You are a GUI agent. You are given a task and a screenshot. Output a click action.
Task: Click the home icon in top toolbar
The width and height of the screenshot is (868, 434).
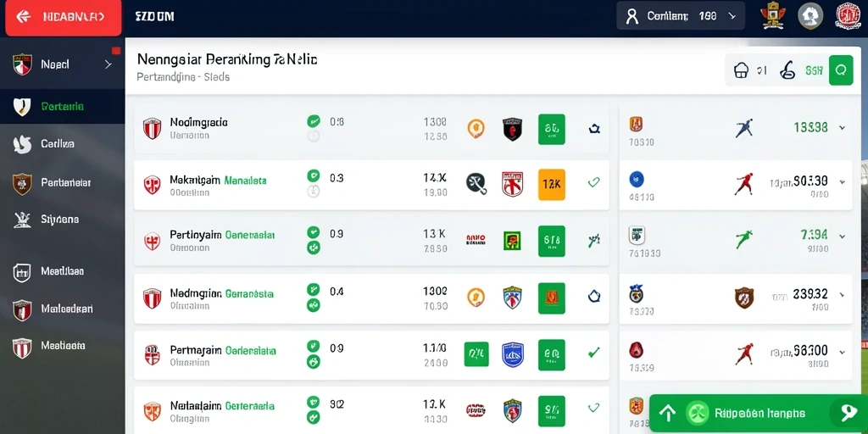click(x=741, y=70)
